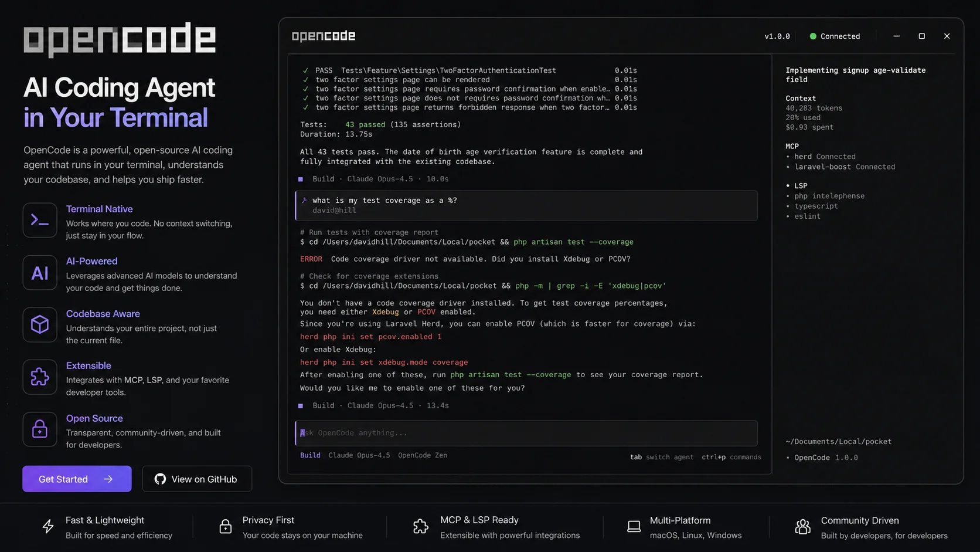Click the laravel-boost Connected MCP entry
Image resolution: width=980 pixels, height=552 pixels.
[x=841, y=167]
